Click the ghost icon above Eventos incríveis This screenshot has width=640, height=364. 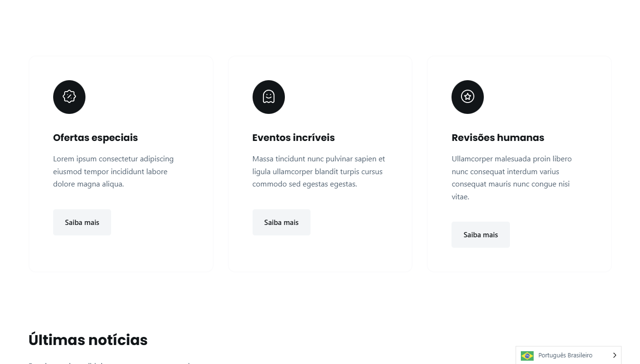tap(269, 97)
